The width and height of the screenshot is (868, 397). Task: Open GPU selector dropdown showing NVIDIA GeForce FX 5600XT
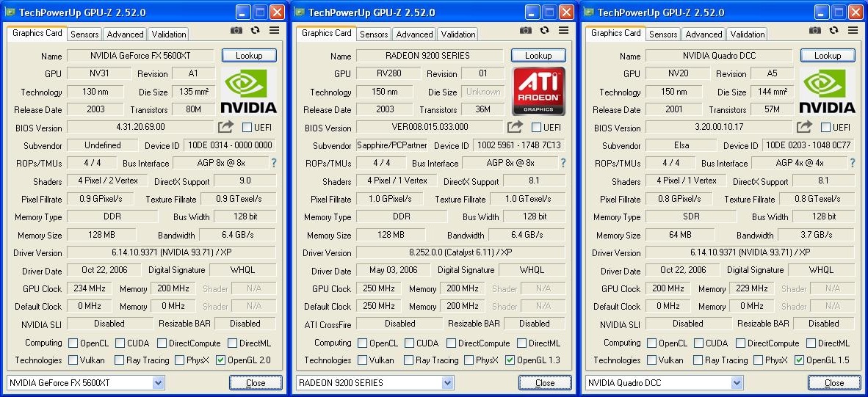pos(86,382)
